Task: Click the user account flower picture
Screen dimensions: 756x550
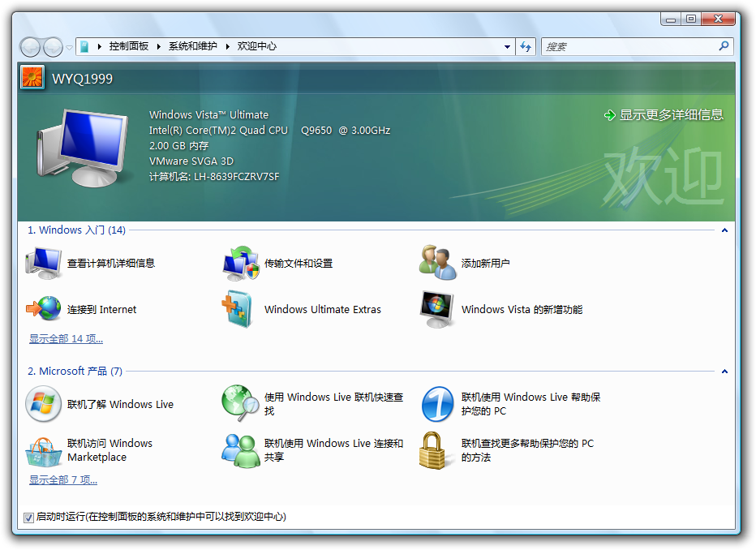Action: point(32,77)
